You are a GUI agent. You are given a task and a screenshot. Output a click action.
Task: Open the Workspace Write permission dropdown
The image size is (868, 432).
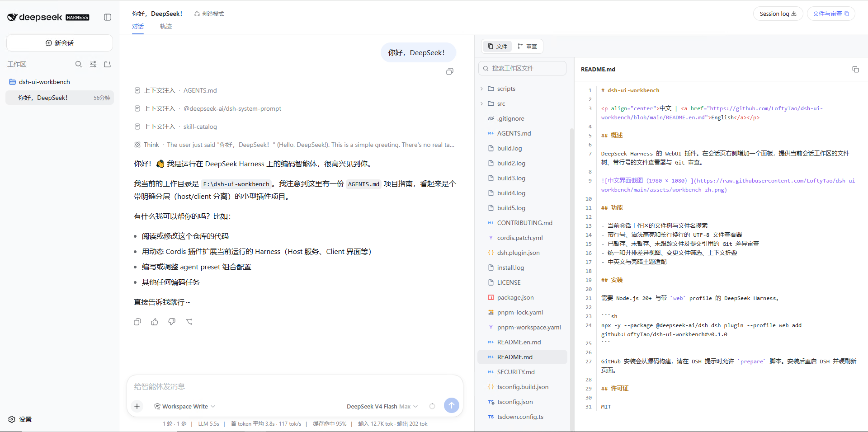(185, 406)
